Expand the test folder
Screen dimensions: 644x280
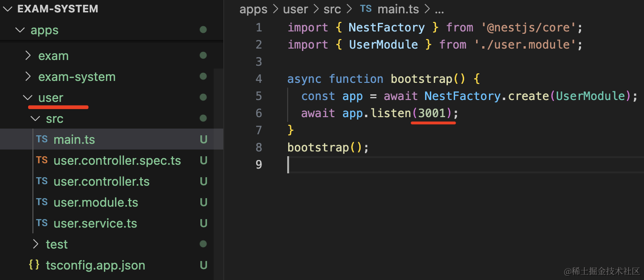36,244
